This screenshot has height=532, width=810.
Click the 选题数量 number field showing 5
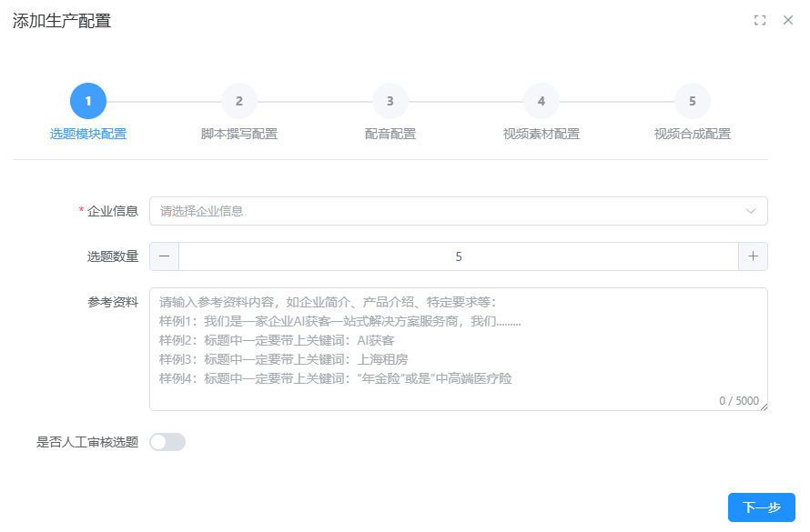[x=458, y=256]
